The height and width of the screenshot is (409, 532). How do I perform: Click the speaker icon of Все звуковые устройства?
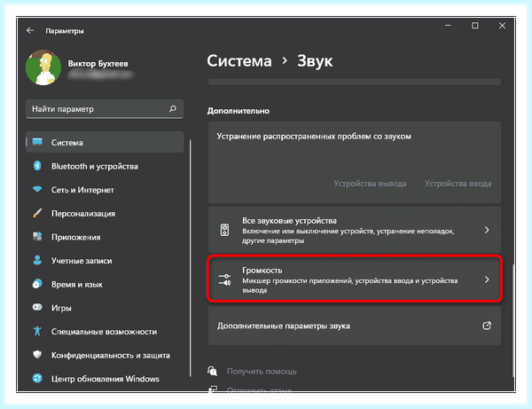(x=224, y=230)
